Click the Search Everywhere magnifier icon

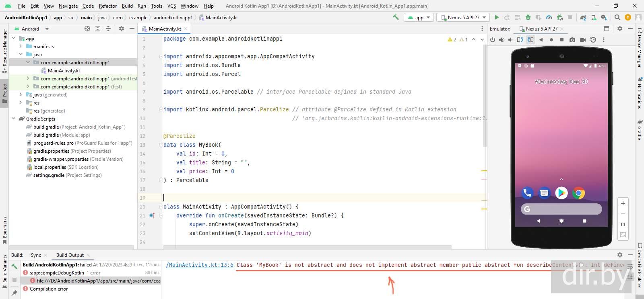coord(617,17)
